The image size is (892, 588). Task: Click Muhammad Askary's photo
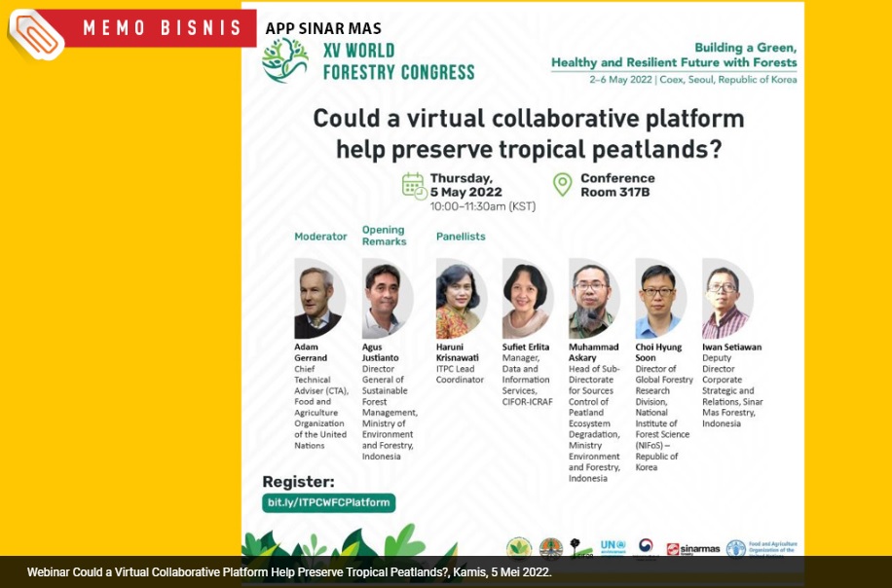593,298
